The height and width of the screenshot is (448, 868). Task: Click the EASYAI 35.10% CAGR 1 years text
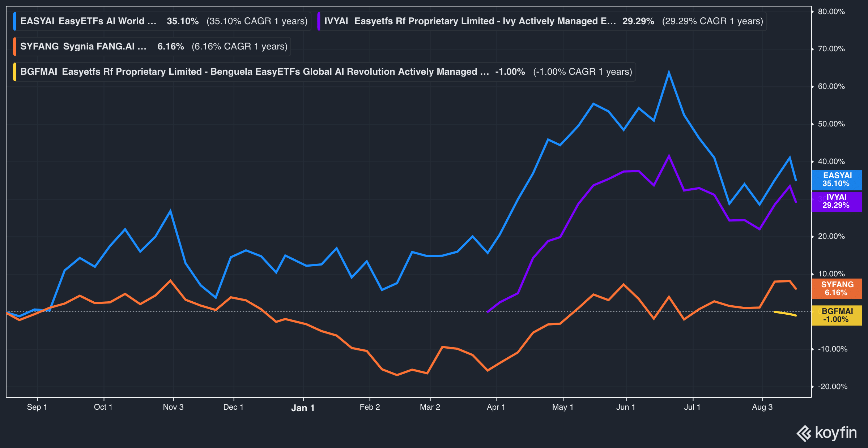coord(257,21)
